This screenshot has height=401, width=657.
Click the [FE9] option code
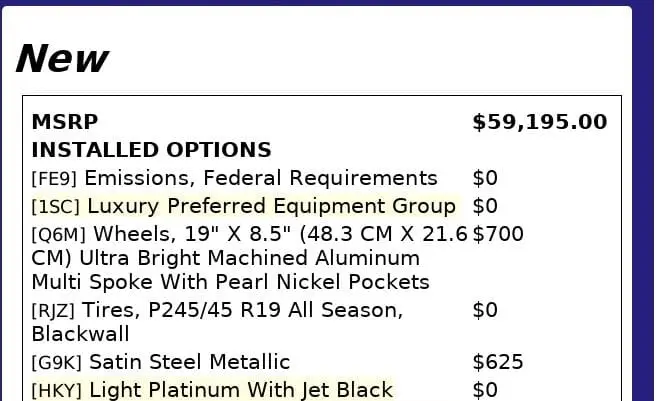[55, 180]
